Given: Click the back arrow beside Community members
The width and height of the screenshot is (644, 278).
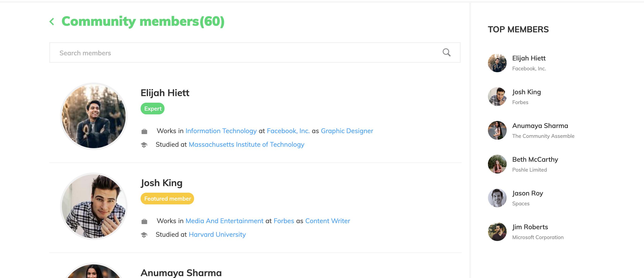Looking at the screenshot, I should tap(52, 22).
